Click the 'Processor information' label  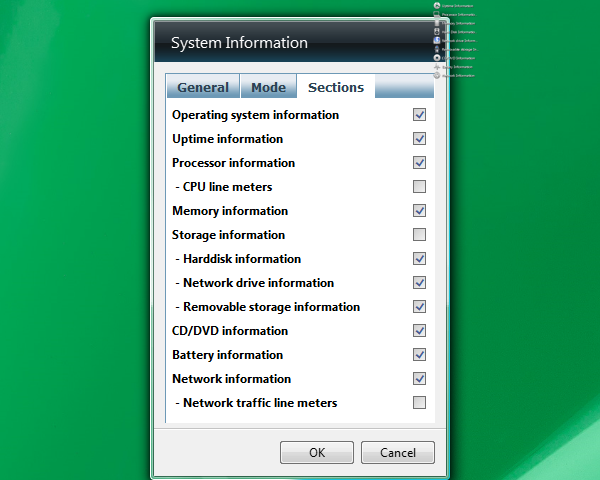point(233,163)
